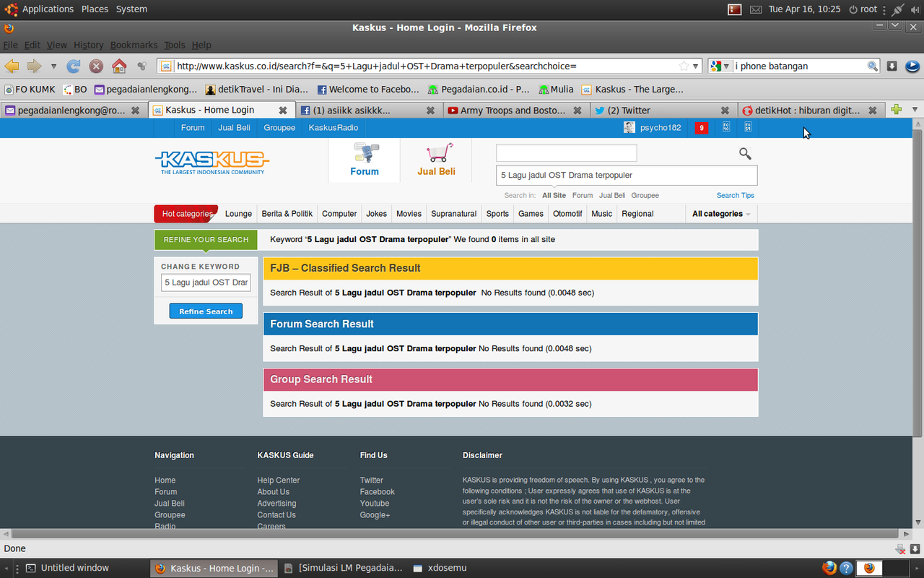Select Forum search scope under Search in
The width and height of the screenshot is (924, 578).
coord(583,195)
